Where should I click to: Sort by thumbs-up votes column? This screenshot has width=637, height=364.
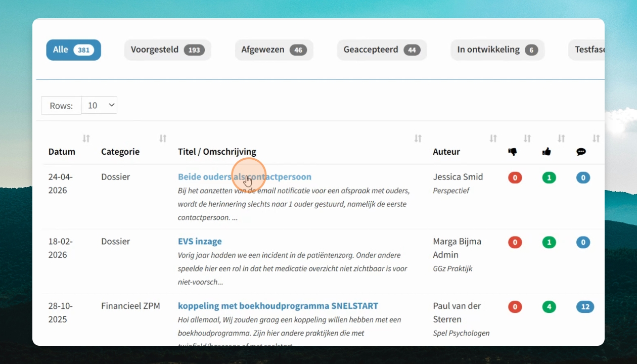(x=561, y=139)
